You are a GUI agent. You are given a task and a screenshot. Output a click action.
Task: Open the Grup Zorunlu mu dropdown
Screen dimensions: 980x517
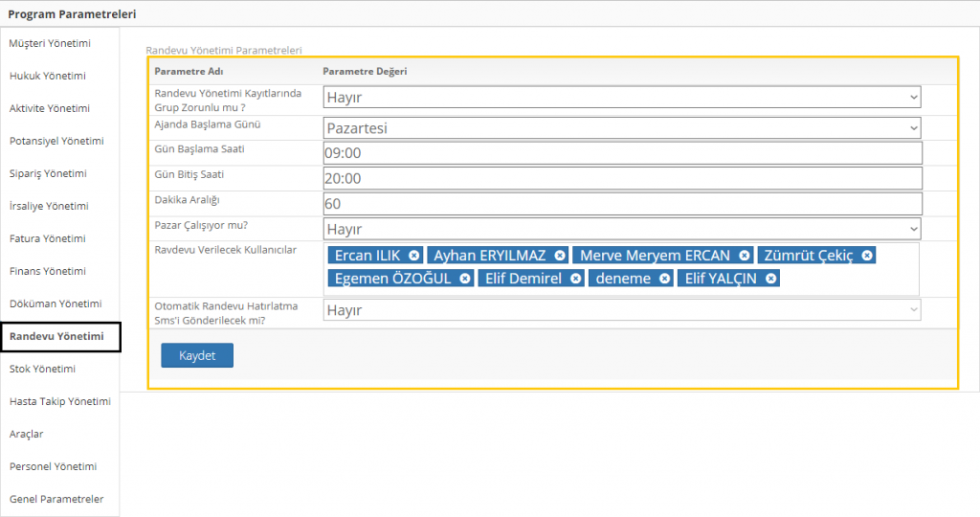coord(622,97)
